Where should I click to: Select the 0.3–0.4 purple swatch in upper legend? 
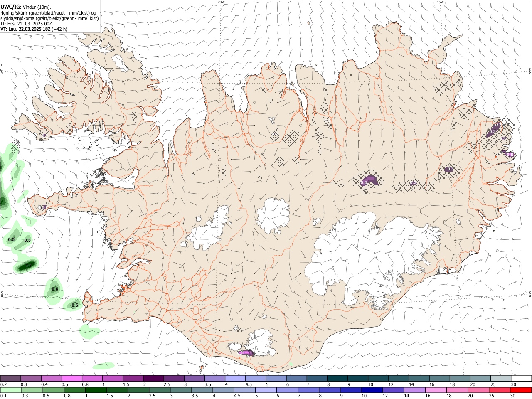[x=31, y=379]
